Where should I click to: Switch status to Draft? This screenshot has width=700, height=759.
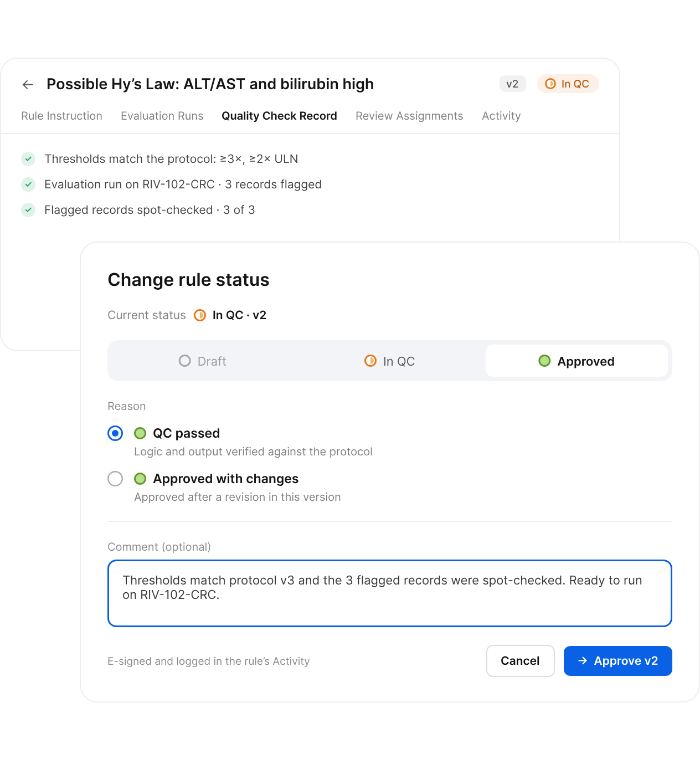click(x=203, y=361)
